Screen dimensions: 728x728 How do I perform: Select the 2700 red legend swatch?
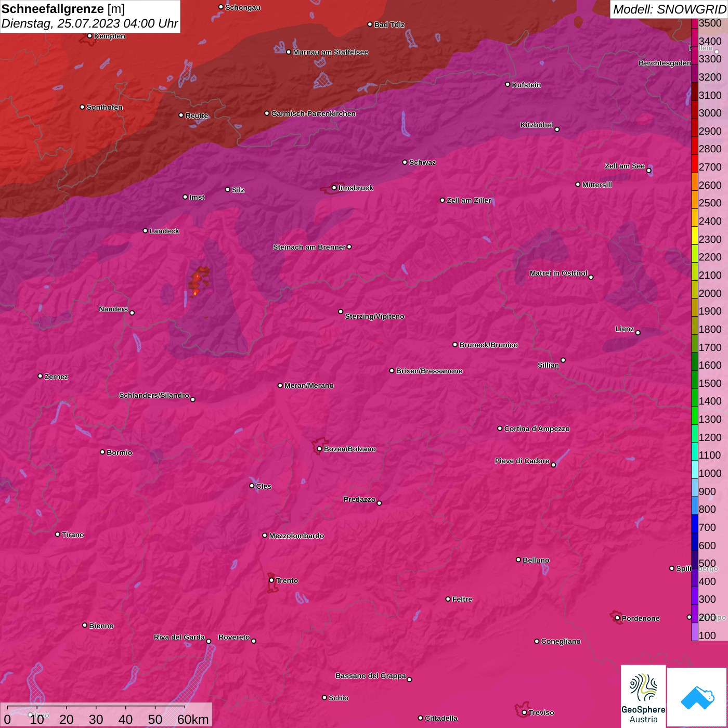695,163
